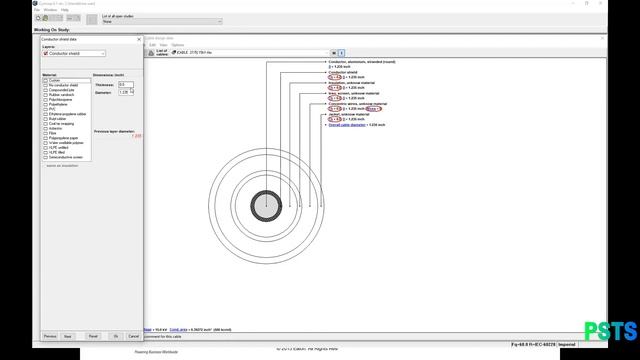Click the Insulation, unknown material label
This screenshot has width=640, height=360.
click(x=351, y=83)
